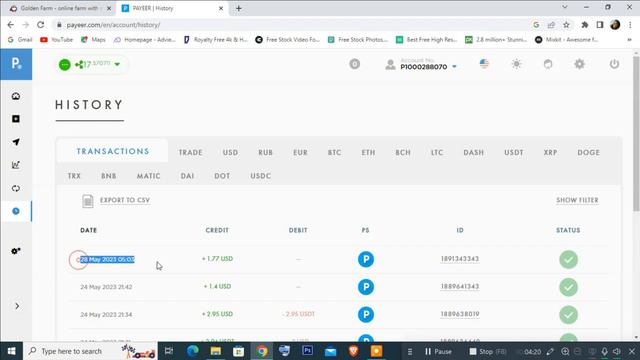Switch to the BCH tab
Image resolution: width=640 pixels, height=360 pixels.
(x=403, y=152)
